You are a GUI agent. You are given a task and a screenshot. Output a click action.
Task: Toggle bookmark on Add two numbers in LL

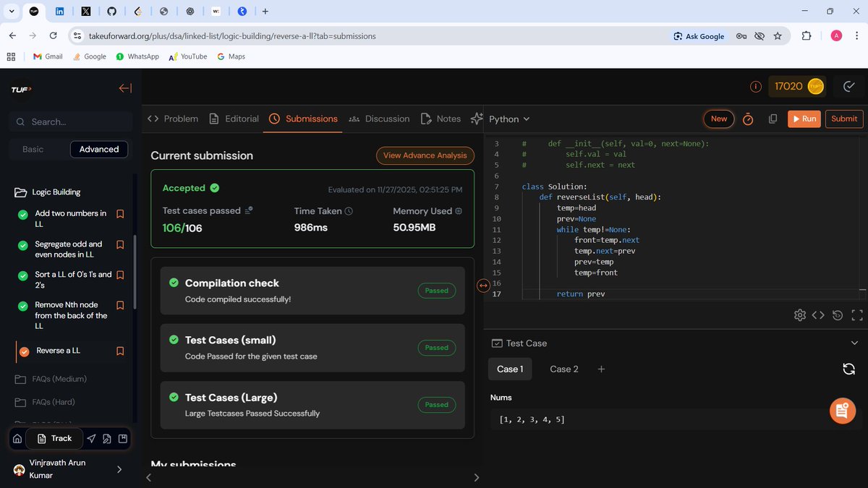click(x=120, y=213)
